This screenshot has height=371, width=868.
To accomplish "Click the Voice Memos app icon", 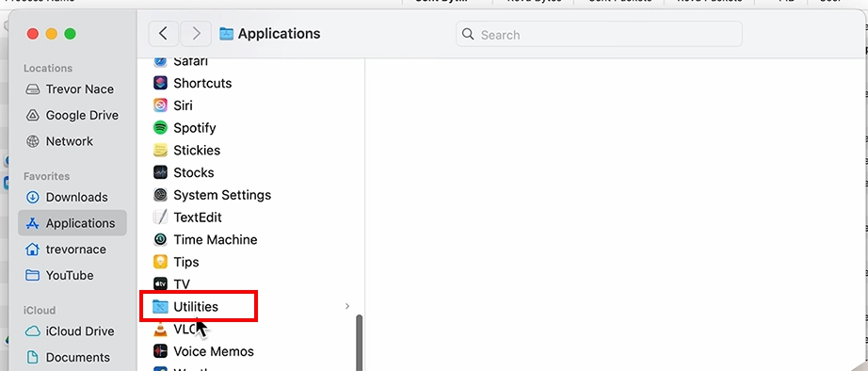I will coord(161,351).
